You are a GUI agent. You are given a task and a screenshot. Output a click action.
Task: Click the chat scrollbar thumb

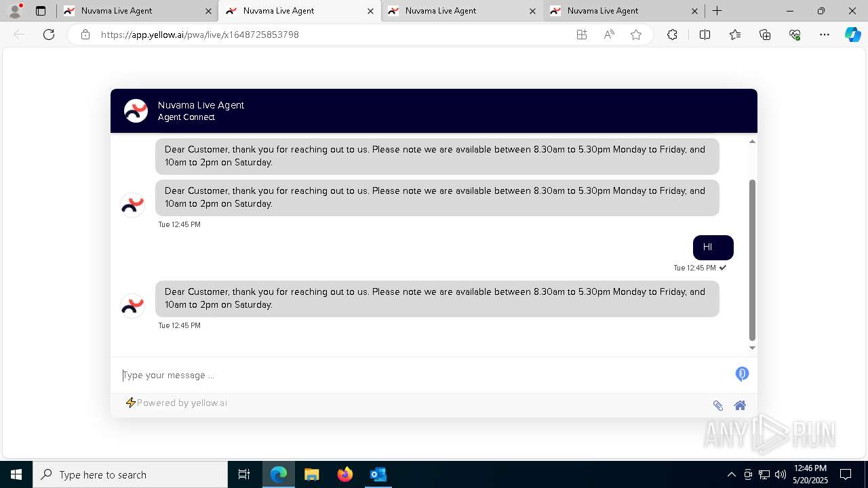(752, 260)
